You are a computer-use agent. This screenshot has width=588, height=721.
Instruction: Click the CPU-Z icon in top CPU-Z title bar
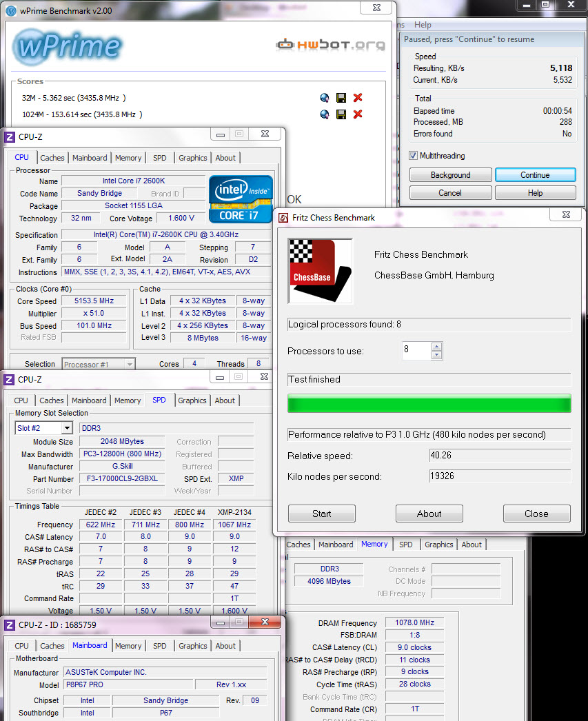point(9,137)
